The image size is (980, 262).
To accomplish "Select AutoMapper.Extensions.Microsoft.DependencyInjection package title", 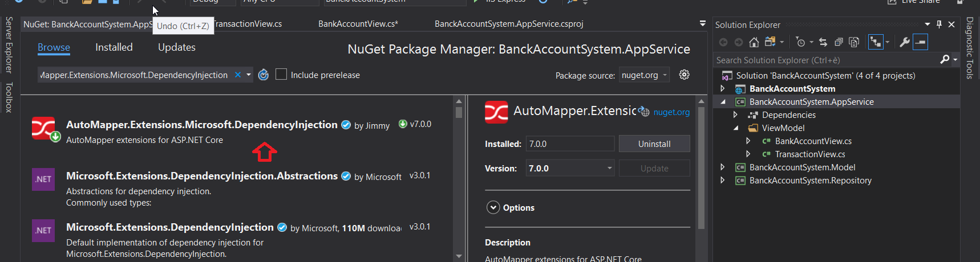I will click(x=202, y=125).
